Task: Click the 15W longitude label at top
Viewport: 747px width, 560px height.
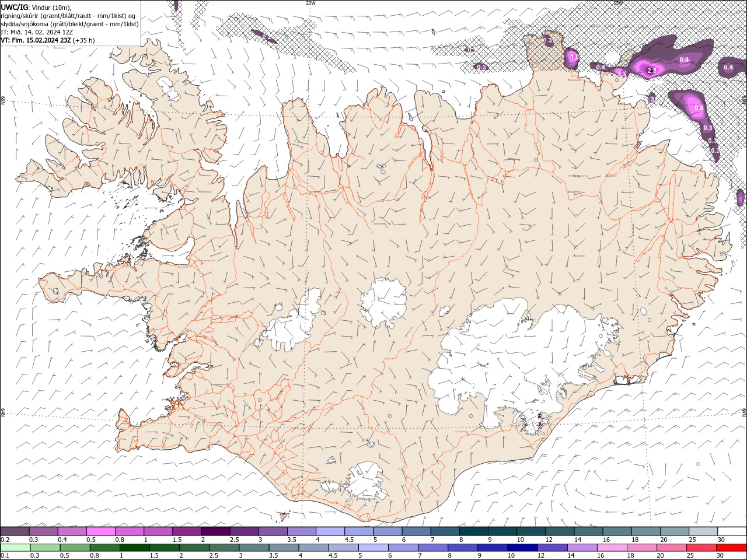Action: pos(618,3)
